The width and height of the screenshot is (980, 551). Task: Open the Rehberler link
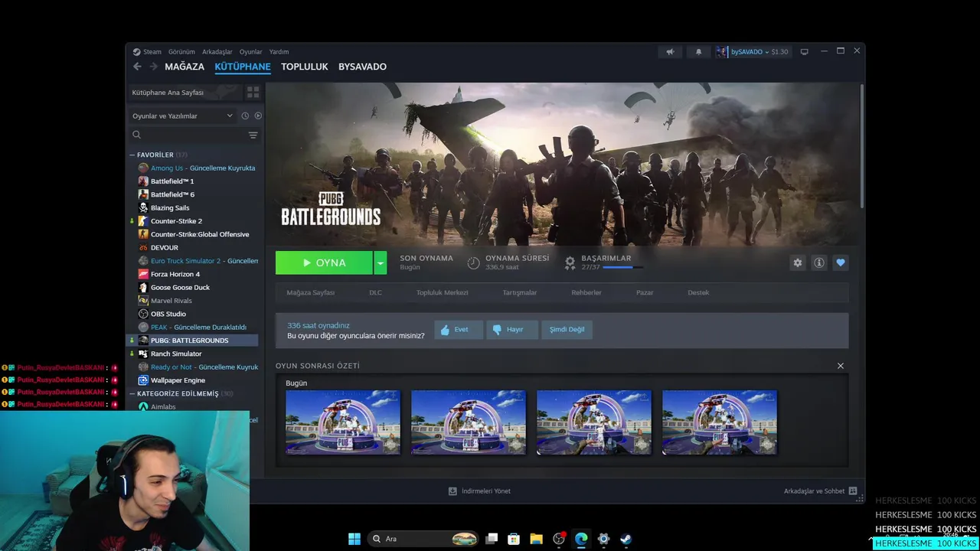pos(586,292)
